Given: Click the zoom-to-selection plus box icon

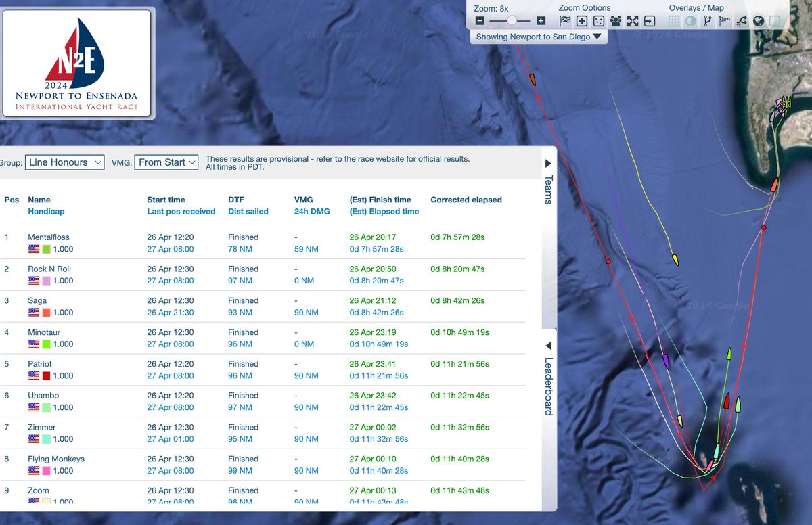Looking at the screenshot, I should [582, 21].
